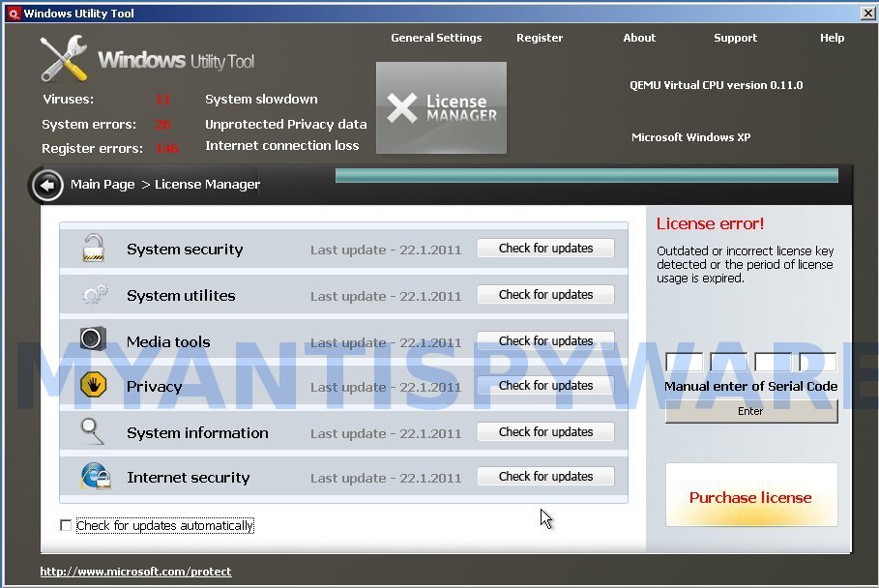Screen dimensions: 879x588
Task: Click the 'Internet connection loss' text
Action: point(282,146)
